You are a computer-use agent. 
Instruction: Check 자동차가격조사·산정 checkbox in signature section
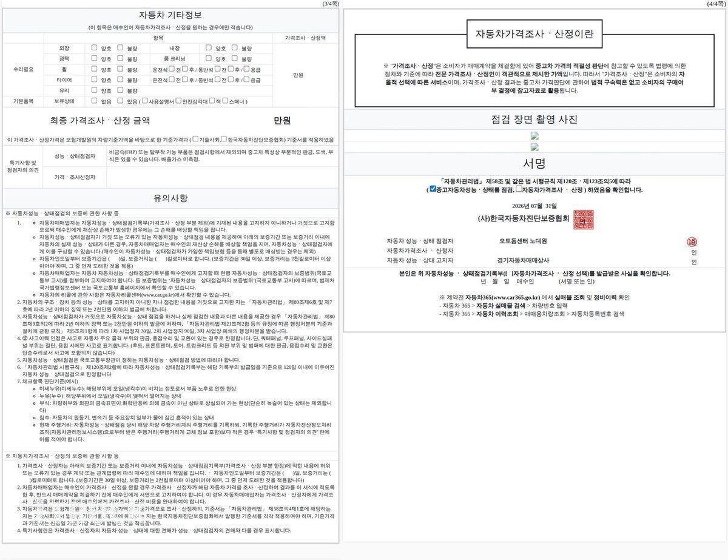[519, 189]
